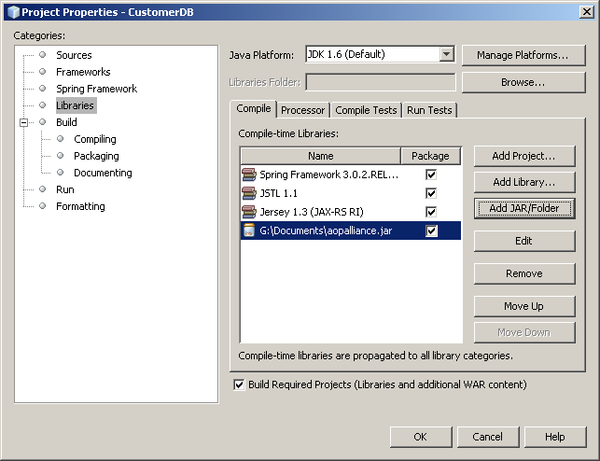
Task: Click the Formatting category bullet icon
Action: [42, 206]
